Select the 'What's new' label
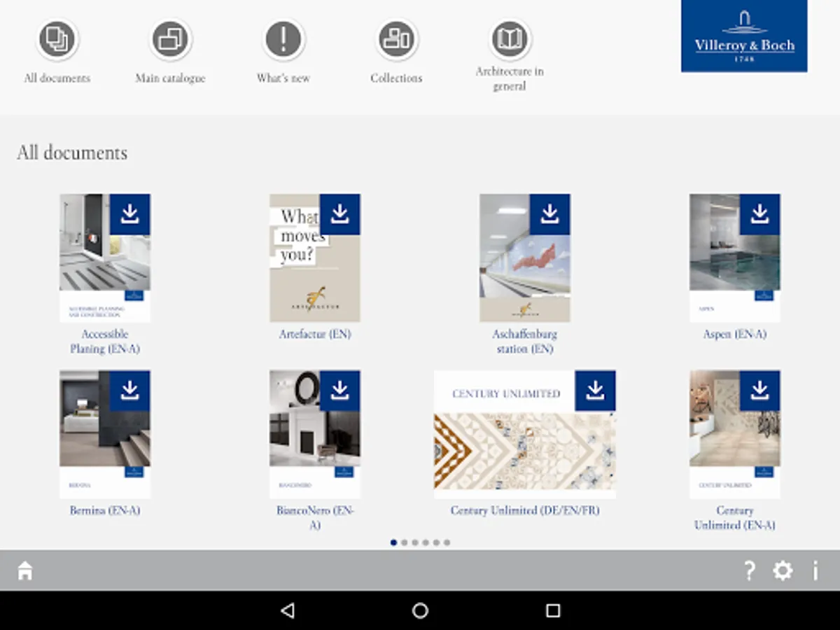This screenshot has height=630, width=840. tap(283, 78)
